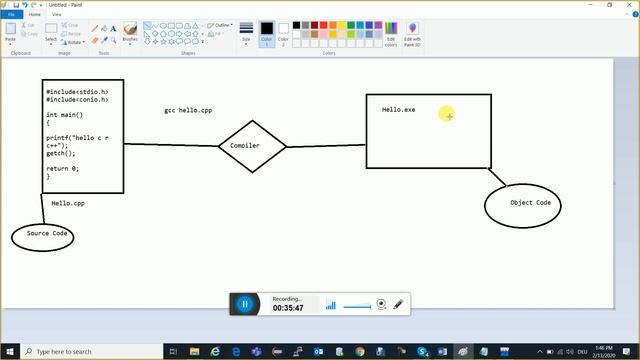Click the Redo icon in title bar

click(x=33, y=5)
